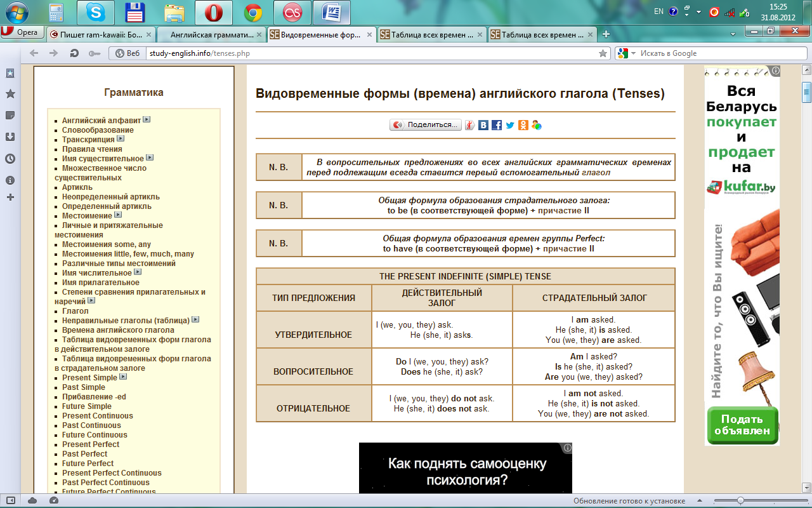Viewport: 812px width, 508px height.
Task: Share page on Facebook
Action: coord(497,125)
